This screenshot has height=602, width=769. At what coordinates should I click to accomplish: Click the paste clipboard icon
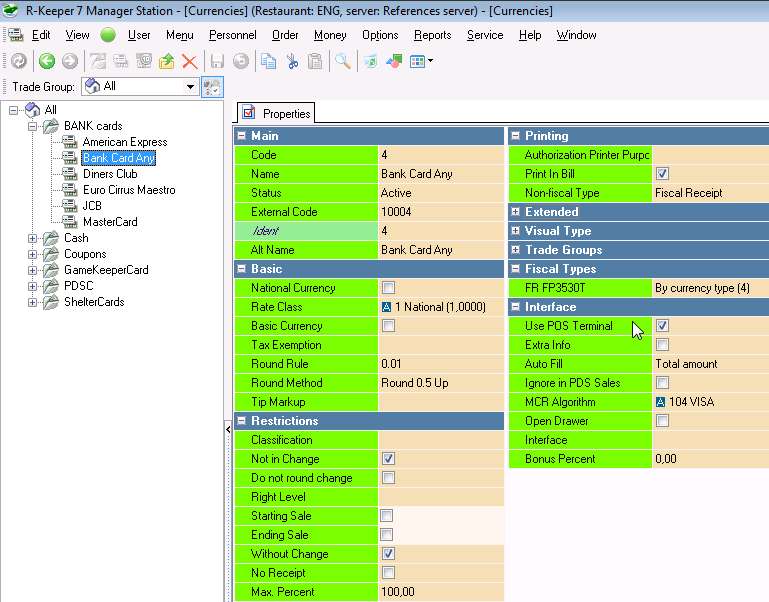(315, 61)
